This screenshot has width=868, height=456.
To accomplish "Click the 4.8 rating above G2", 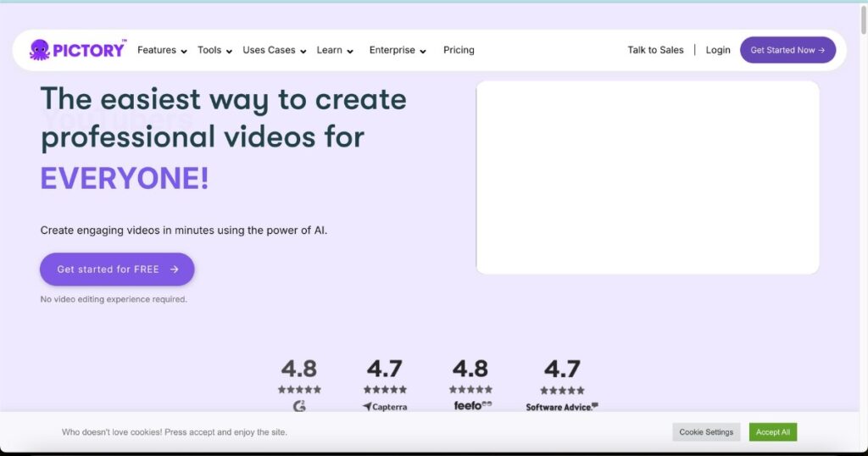I will tap(299, 369).
